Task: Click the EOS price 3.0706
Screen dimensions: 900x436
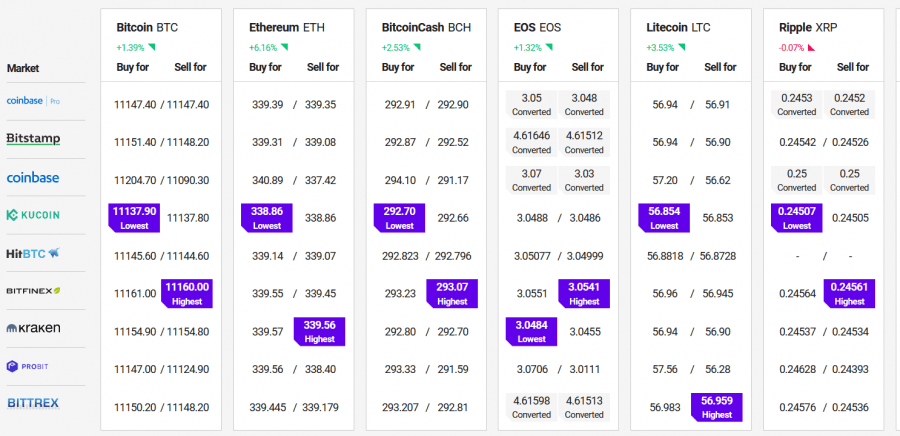Action: [532, 369]
